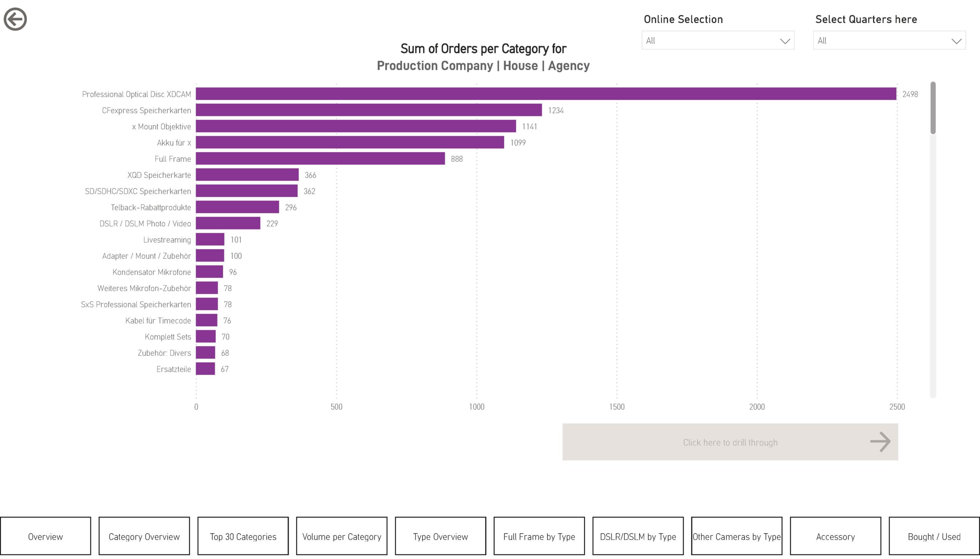
Task: Click the 'Ersatzteile' category label
Action: (173, 369)
